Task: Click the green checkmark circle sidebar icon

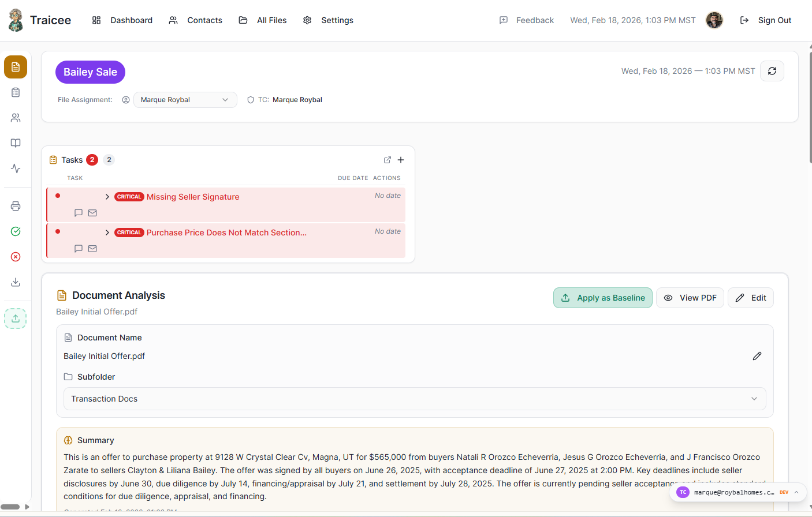Action: [x=16, y=231]
